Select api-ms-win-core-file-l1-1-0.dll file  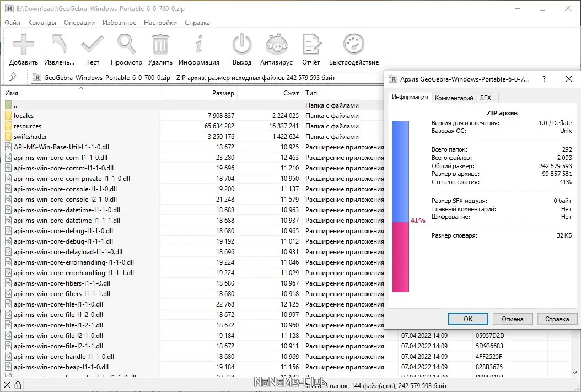click(58, 304)
